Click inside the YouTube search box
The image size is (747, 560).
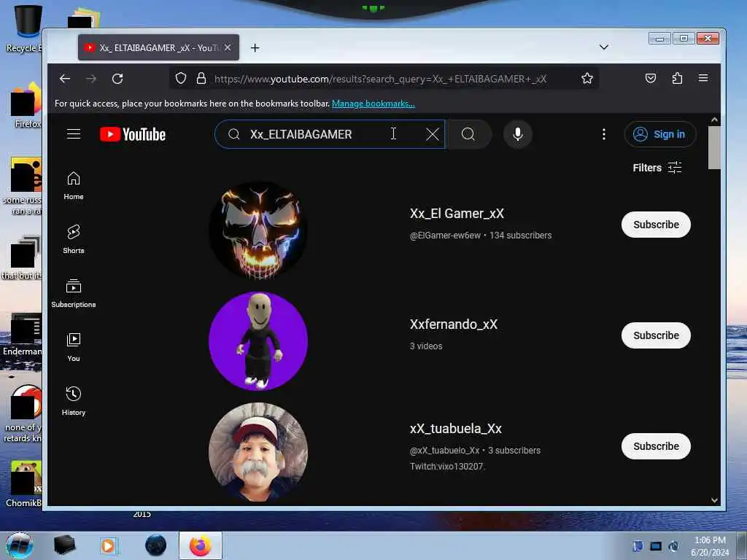click(329, 134)
